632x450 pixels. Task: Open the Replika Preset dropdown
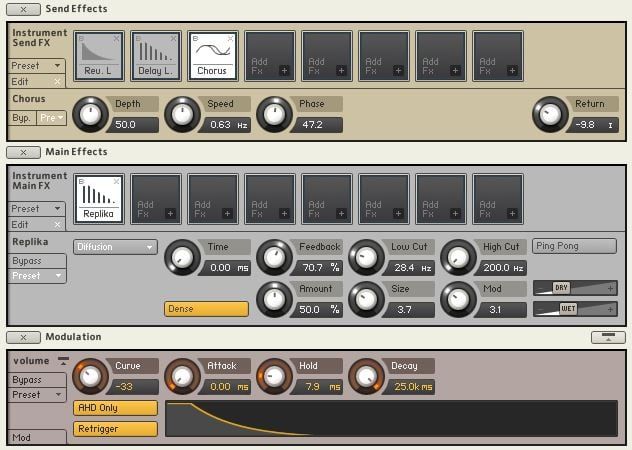37,276
